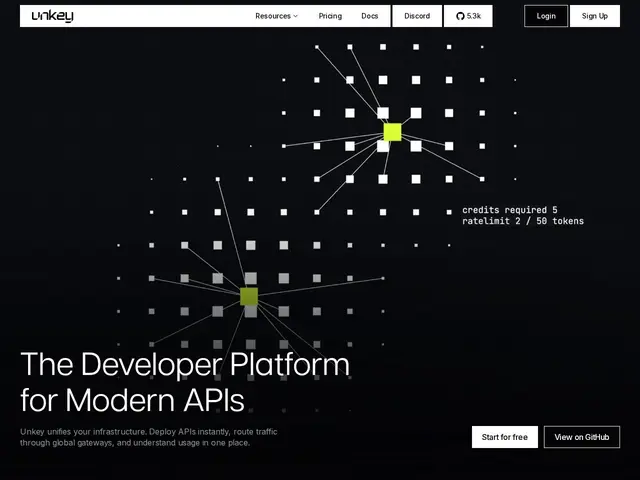Open the GitHub stars link showing 5.3k

pos(468,16)
